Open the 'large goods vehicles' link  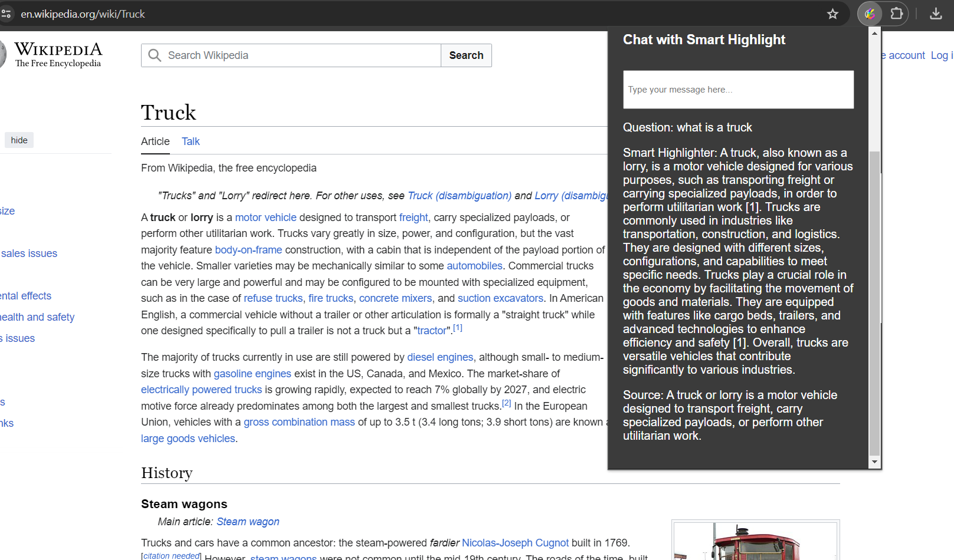pos(188,439)
